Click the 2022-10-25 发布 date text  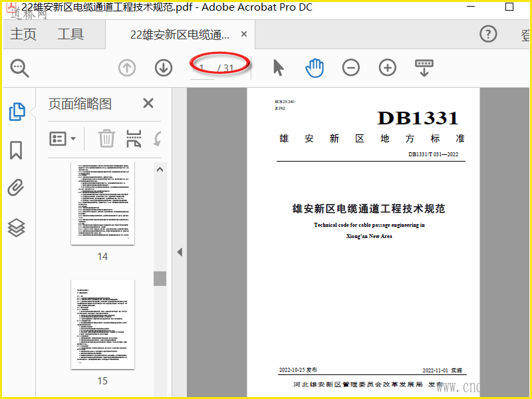[x=298, y=370]
